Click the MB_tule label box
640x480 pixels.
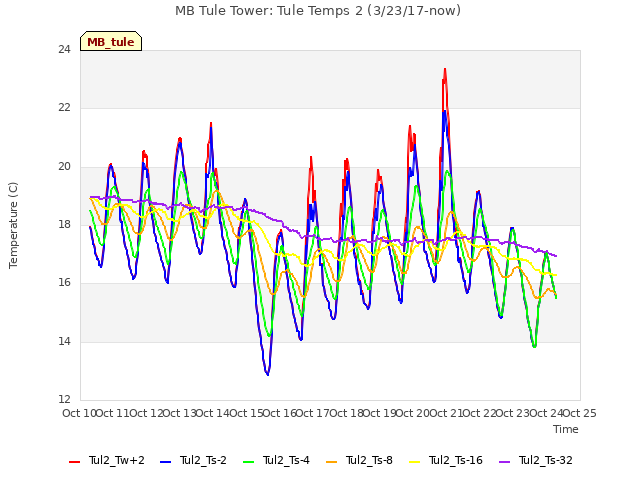[111, 41]
